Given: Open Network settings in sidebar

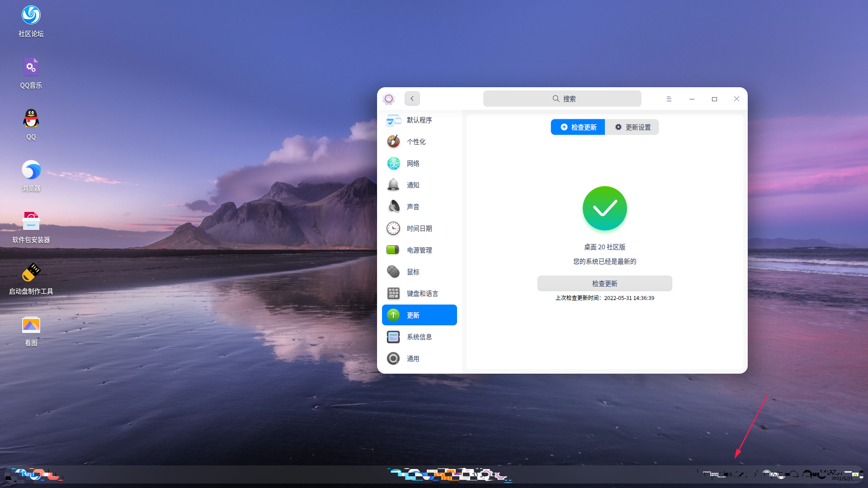Looking at the screenshot, I should pos(413,163).
